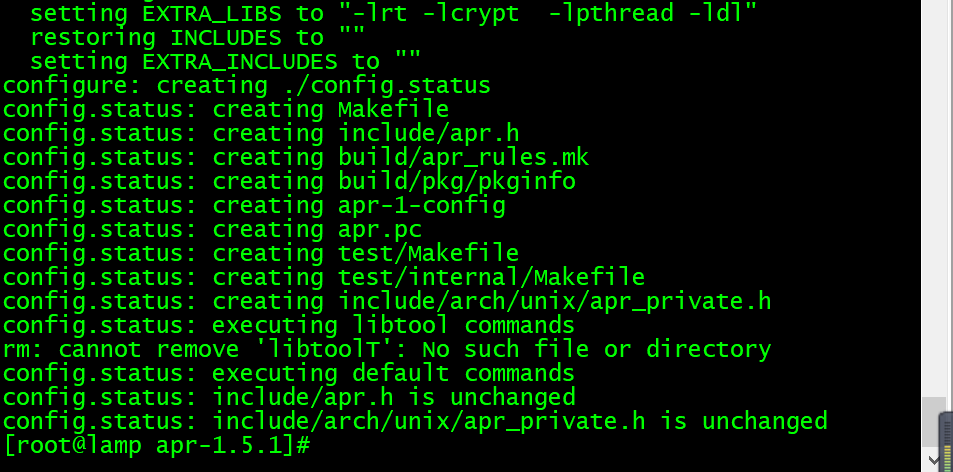This screenshot has width=953, height=472.
Task: Click the 'setting EXTRA_LIBS' output line
Action: 393,13
